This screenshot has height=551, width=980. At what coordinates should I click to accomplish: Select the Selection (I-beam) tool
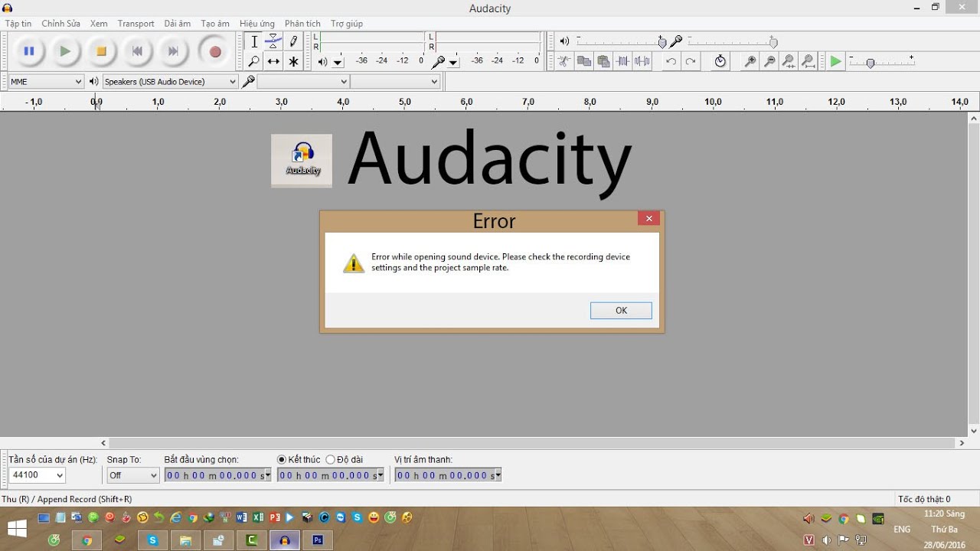[x=254, y=42]
